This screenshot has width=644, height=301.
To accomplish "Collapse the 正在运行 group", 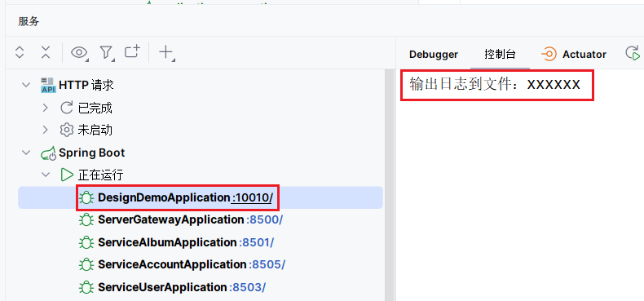I will tap(46, 175).
